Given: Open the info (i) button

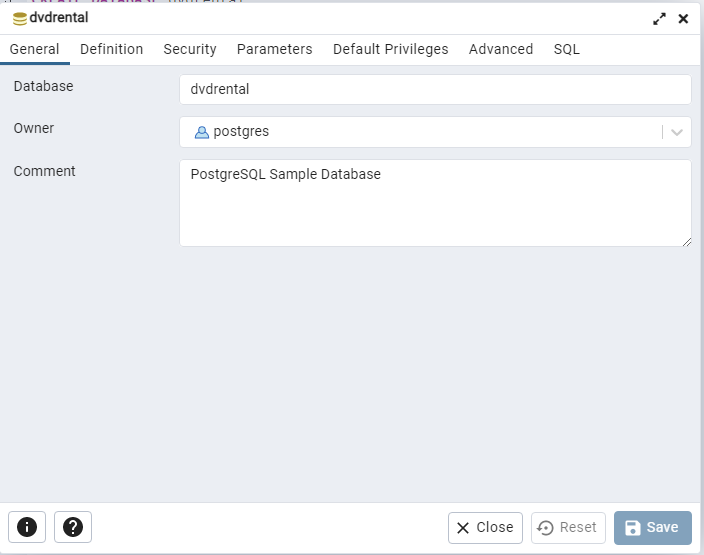Looking at the screenshot, I should click(x=27, y=527).
